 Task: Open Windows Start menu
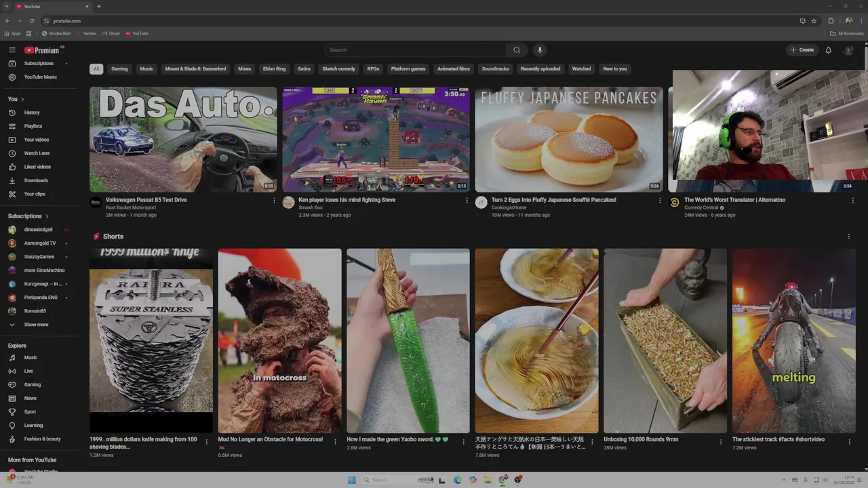[351, 480]
